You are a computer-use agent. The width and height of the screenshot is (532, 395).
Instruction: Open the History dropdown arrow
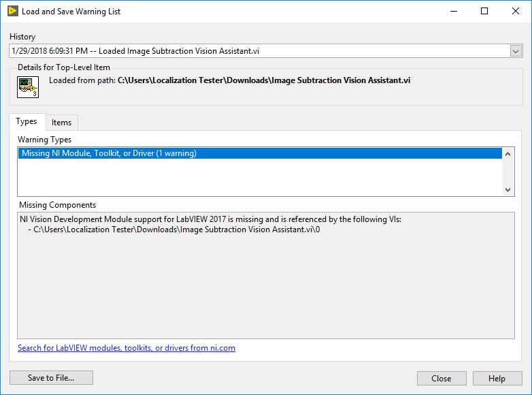(x=516, y=51)
